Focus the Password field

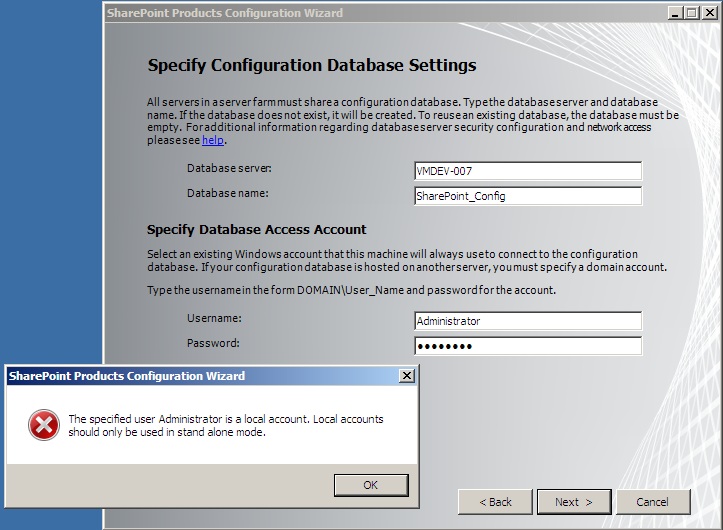(528, 346)
